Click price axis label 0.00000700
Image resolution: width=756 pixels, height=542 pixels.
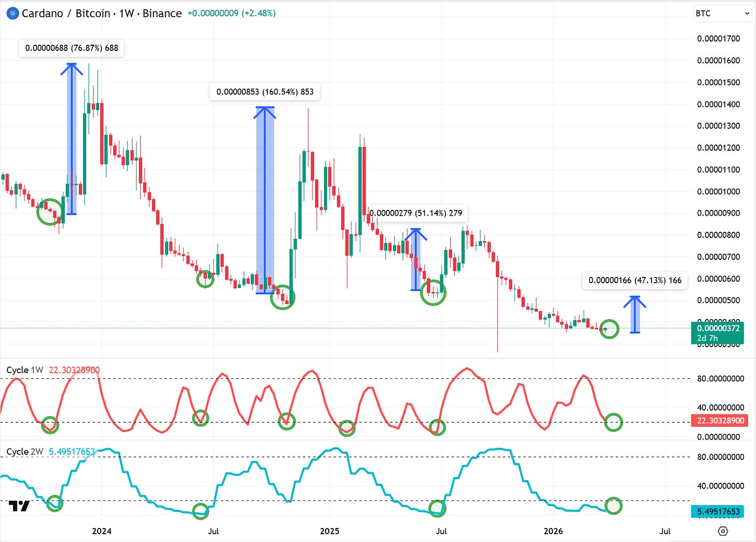tap(718, 257)
